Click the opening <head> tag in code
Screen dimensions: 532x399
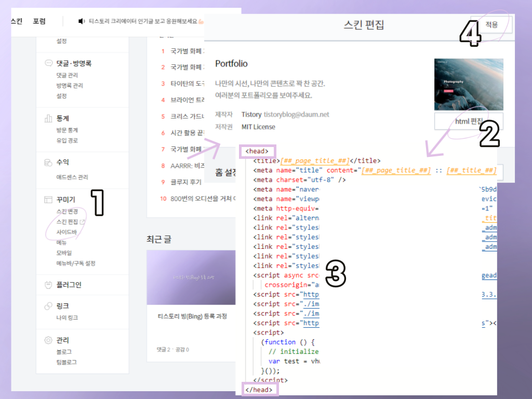(257, 151)
